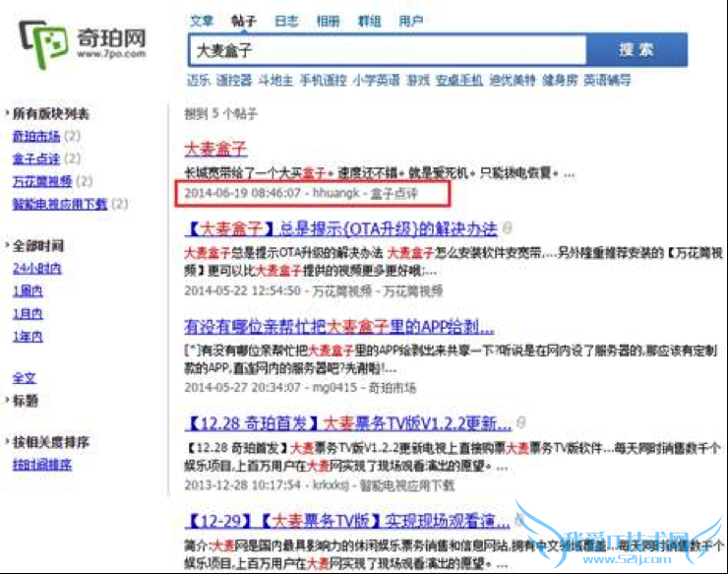
Task: Select 按相关度排序 sort option
Action: pos(50,442)
